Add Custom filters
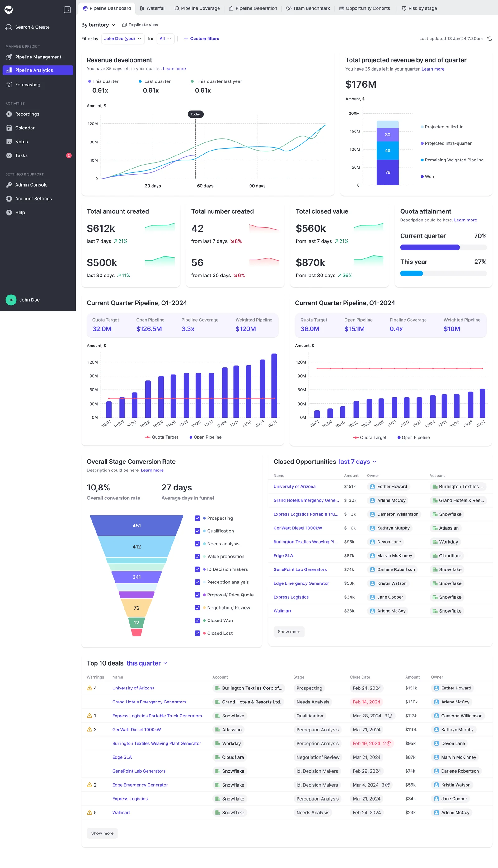This screenshot has width=498, height=868. pos(201,39)
